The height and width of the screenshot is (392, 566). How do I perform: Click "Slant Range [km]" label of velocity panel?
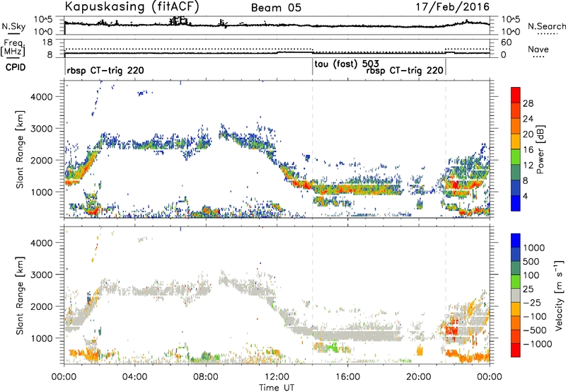point(20,295)
